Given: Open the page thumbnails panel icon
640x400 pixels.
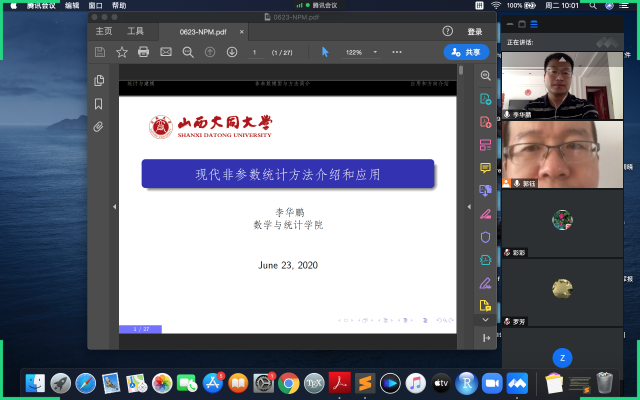Looking at the screenshot, I should click(99, 81).
